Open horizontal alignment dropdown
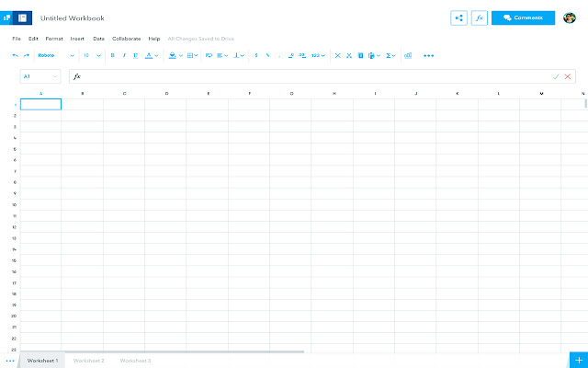 222,55
